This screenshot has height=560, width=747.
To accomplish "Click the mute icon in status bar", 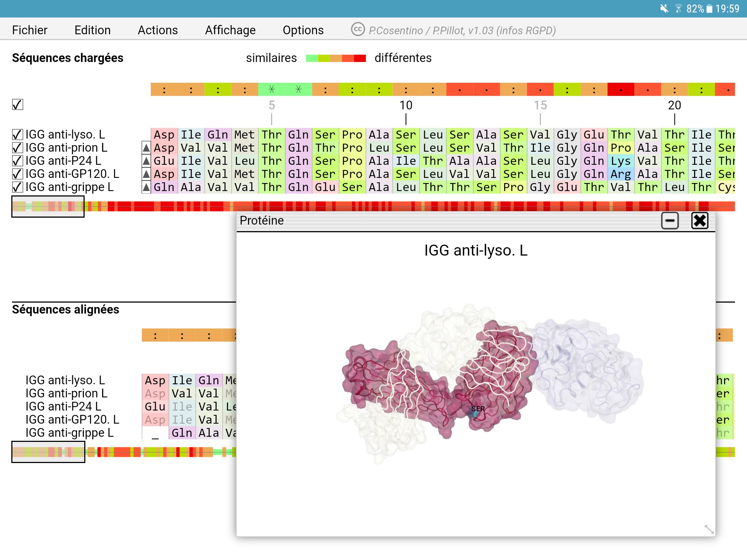I will click(x=664, y=8).
